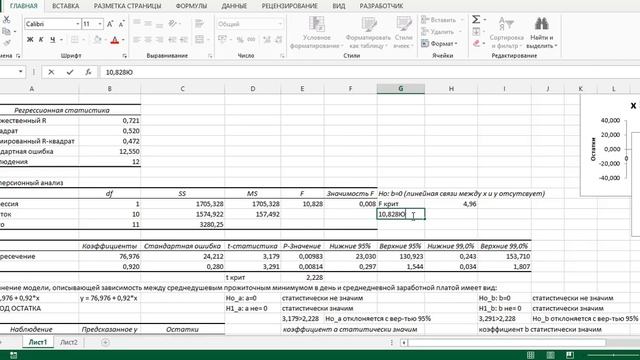Click the horizontal scrollbar left arrow
Image resolution: width=640 pixels, height=360 pixels.
(x=404, y=342)
